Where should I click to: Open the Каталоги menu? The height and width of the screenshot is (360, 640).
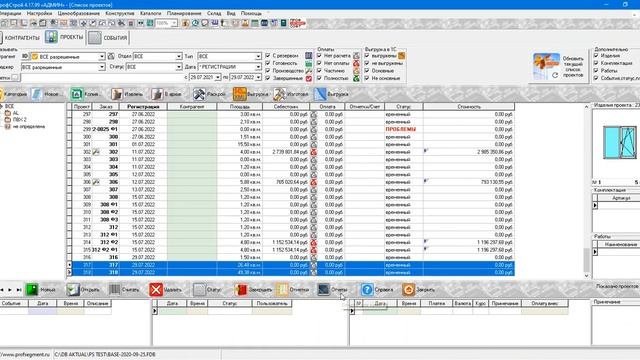pos(151,13)
